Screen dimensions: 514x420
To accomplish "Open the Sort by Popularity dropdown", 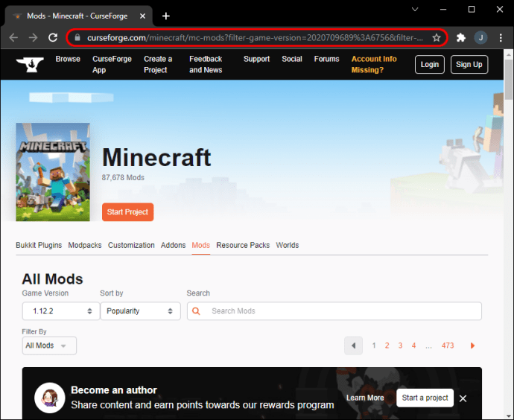I will pyautogui.click(x=140, y=311).
